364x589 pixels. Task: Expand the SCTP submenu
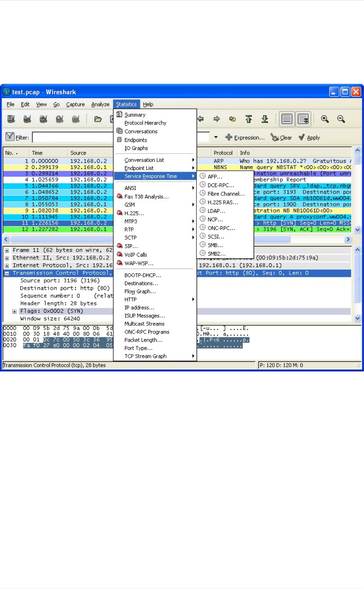coord(155,238)
